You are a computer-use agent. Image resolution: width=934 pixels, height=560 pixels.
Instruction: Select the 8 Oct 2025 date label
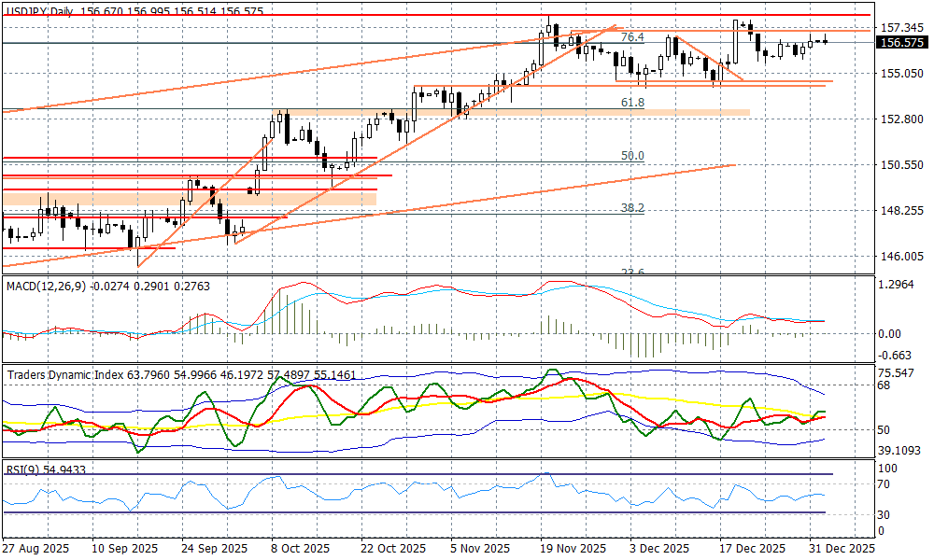pos(298,548)
